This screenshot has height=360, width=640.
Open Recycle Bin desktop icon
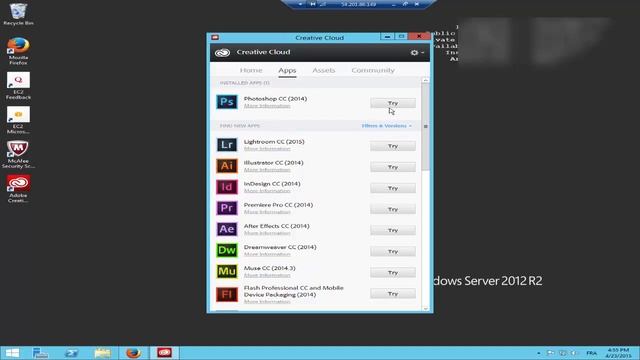[x=18, y=14]
